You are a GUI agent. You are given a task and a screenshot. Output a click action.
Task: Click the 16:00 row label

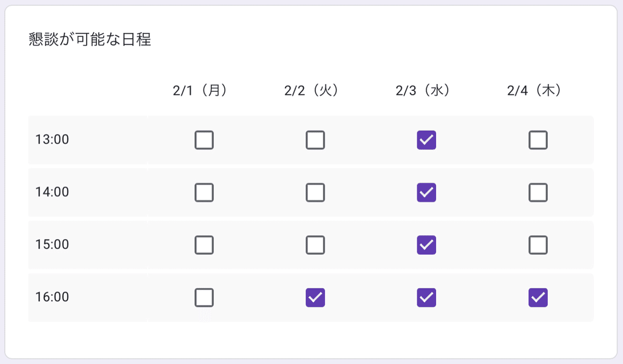[x=52, y=298]
